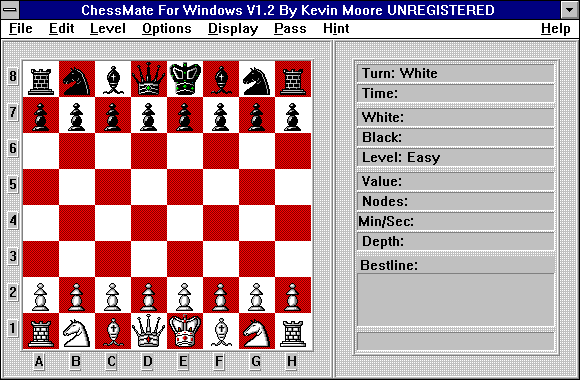Open the File menu

pos(21,28)
